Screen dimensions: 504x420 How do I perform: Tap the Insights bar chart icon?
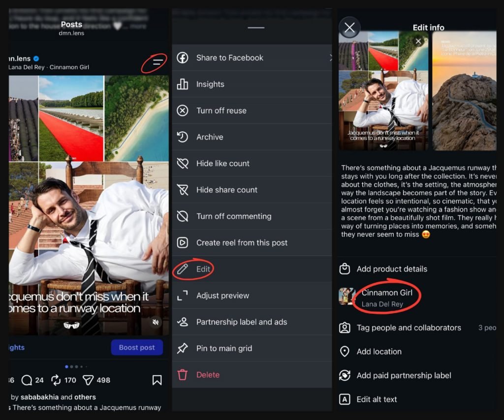click(183, 84)
